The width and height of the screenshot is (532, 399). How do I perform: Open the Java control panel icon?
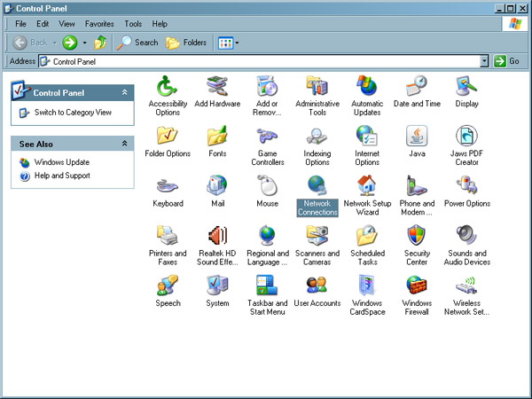(x=417, y=141)
